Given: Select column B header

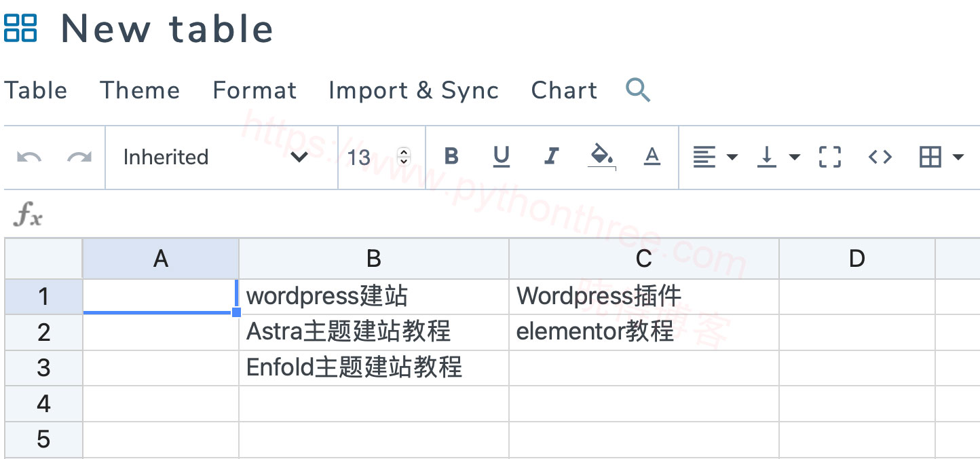Looking at the screenshot, I should pos(374,259).
